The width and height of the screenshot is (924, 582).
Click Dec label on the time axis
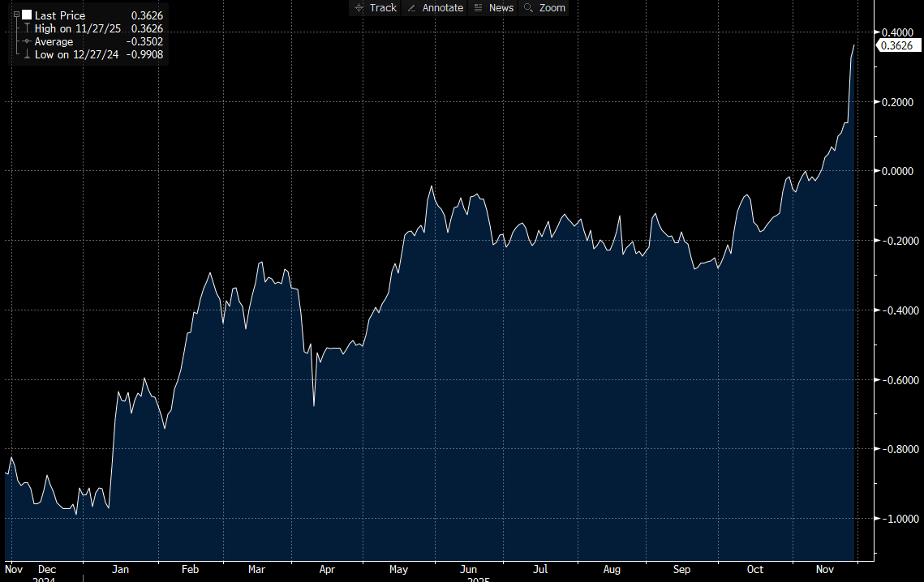(47, 569)
